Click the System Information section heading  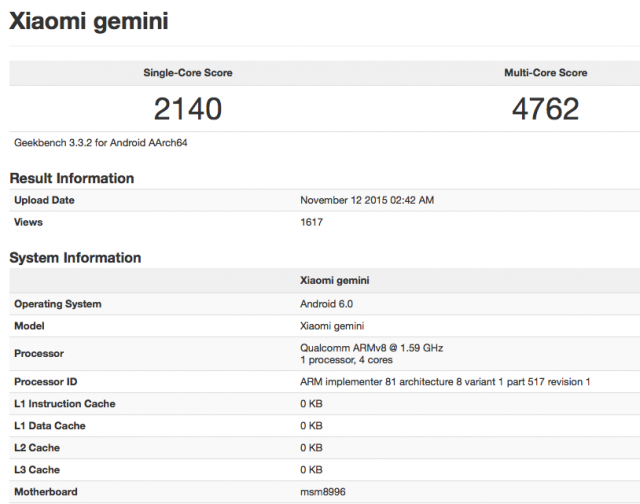tap(75, 258)
